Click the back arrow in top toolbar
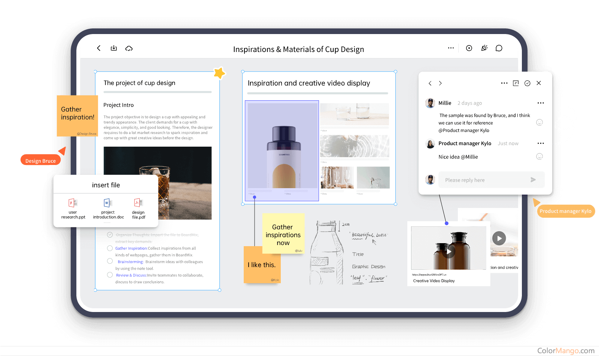This screenshot has width=599, height=364. 99,48
